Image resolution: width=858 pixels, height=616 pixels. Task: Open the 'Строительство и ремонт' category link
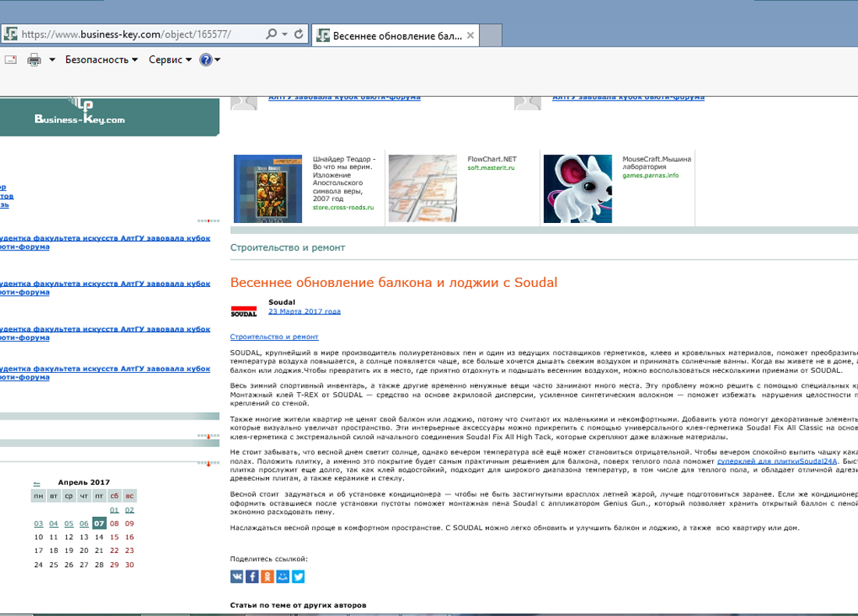[274, 337]
